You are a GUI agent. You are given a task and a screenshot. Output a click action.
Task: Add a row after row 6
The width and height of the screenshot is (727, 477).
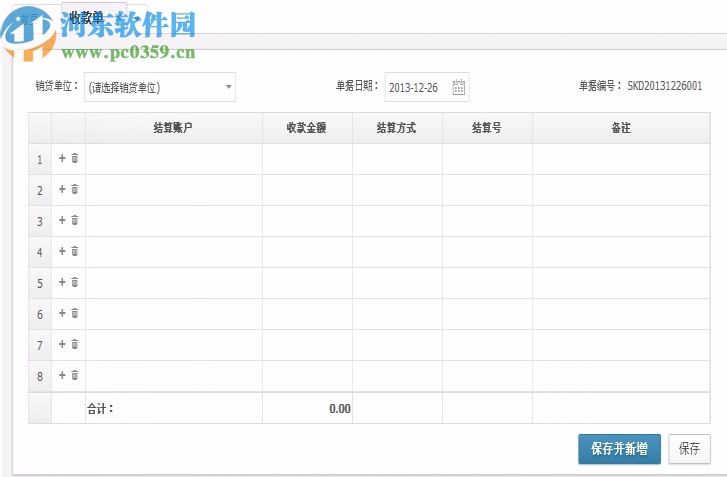[62, 313]
